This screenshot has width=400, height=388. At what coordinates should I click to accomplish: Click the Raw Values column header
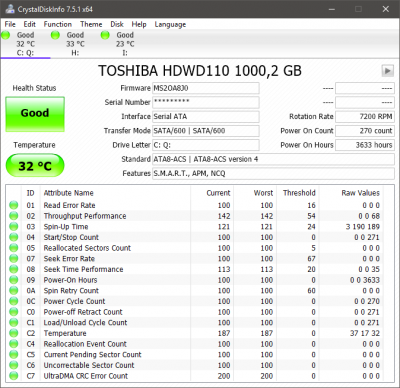(x=360, y=193)
